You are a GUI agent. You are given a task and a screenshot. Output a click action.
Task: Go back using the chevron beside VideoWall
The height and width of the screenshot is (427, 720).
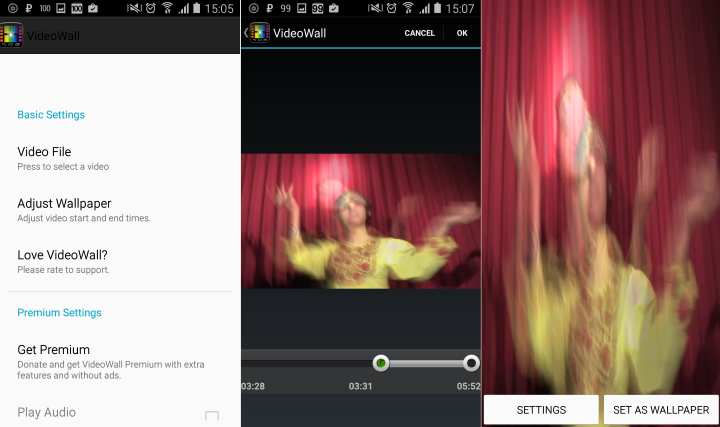(x=246, y=33)
